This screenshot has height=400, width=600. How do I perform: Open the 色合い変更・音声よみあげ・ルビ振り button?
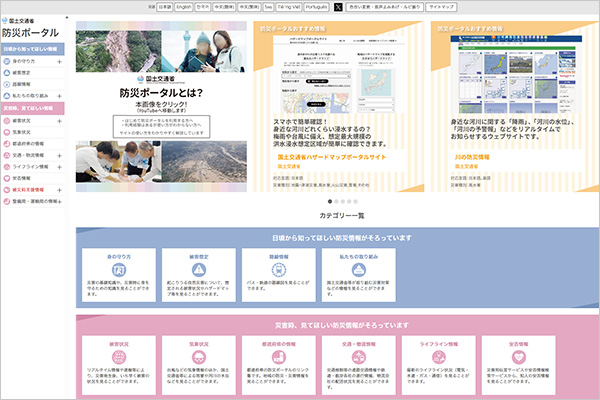385,7
